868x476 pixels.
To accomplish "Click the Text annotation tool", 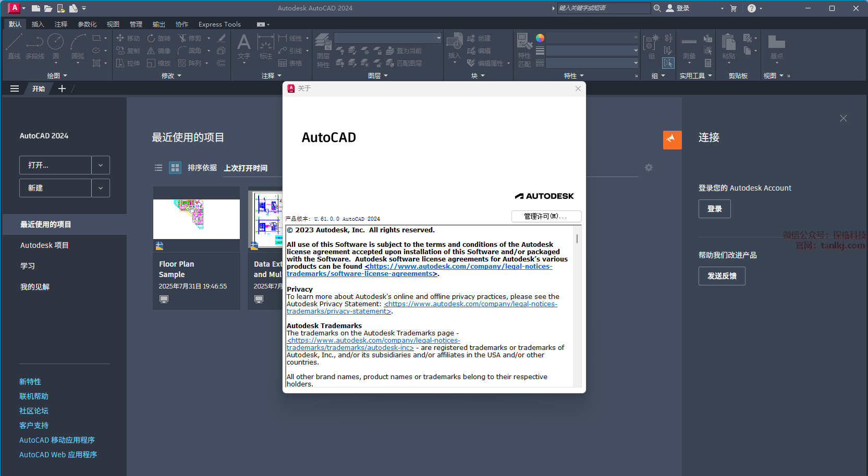I will tap(243, 46).
